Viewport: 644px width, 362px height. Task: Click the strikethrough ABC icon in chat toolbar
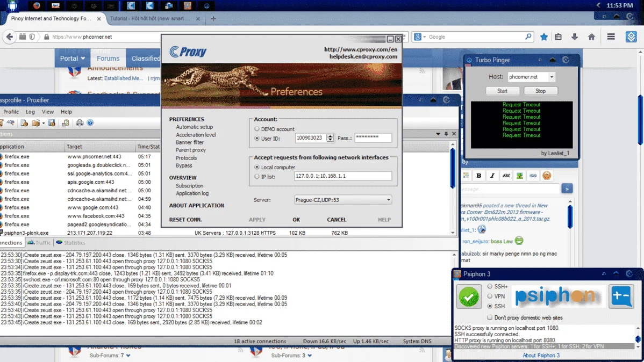click(x=506, y=176)
